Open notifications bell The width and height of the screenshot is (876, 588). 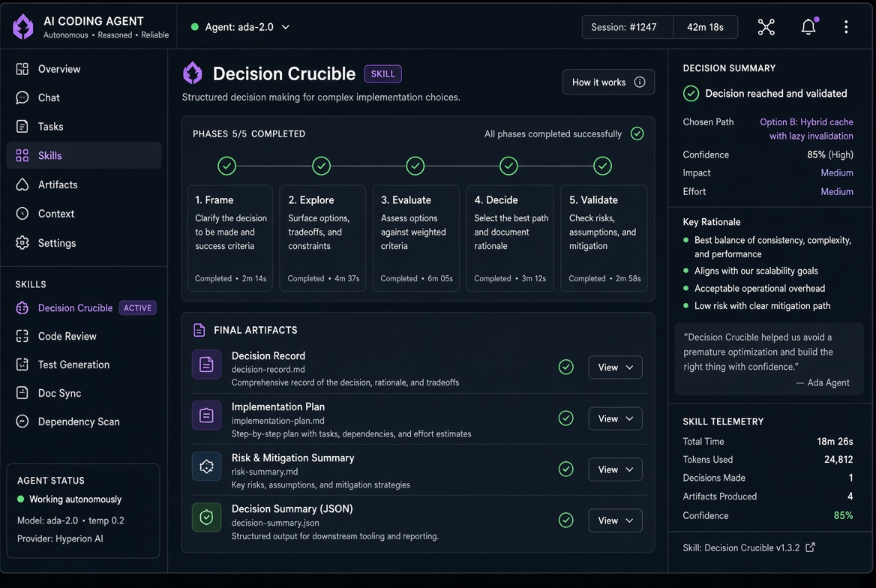(808, 26)
